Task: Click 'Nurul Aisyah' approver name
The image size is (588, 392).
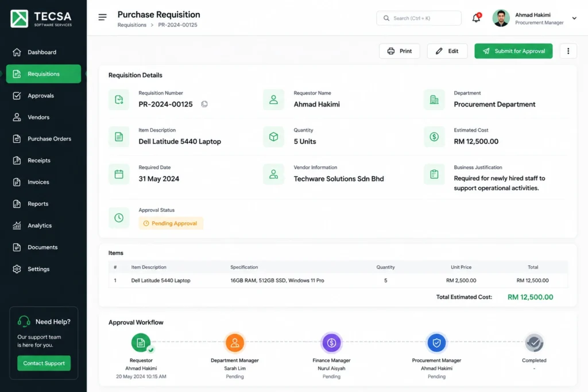Action: (x=331, y=368)
